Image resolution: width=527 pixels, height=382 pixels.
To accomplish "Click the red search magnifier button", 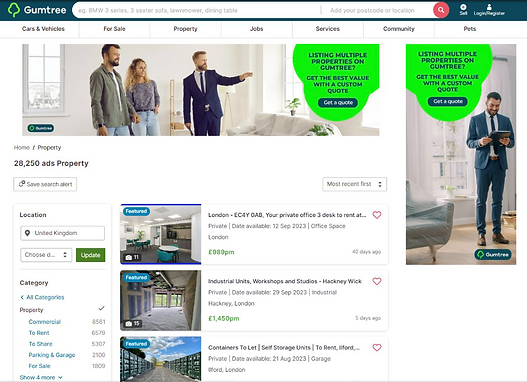I will point(441,10).
